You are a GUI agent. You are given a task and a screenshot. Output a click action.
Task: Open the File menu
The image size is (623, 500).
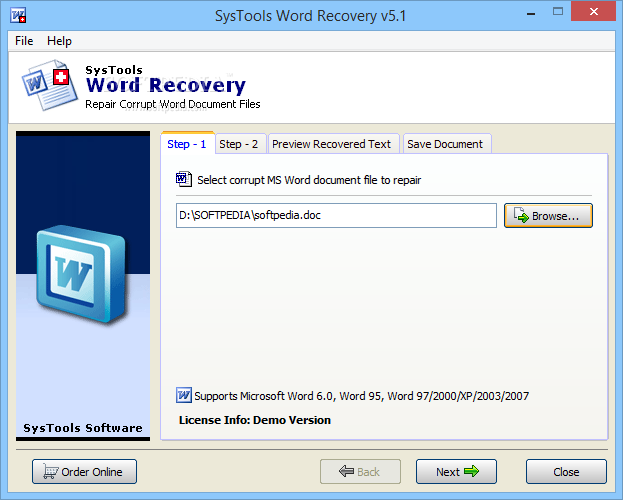[x=24, y=41]
